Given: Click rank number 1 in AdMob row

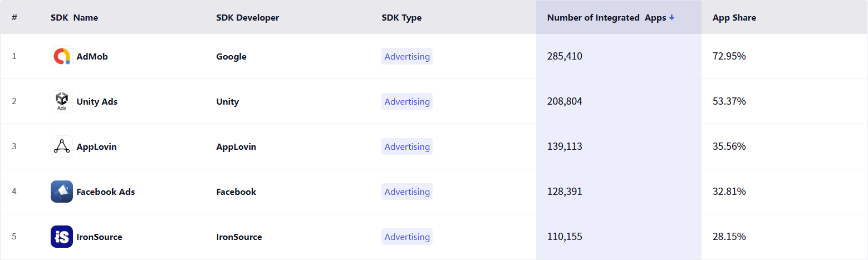Looking at the screenshot, I should pos(14,56).
